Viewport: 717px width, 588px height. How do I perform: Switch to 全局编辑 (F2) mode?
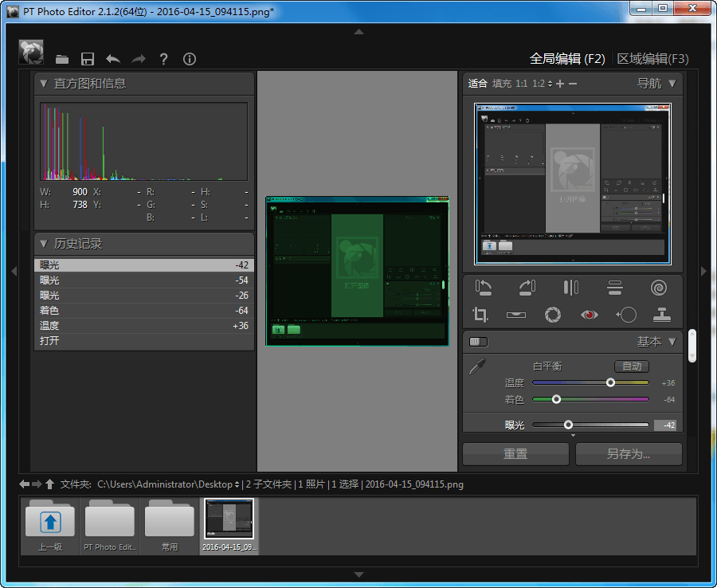click(567, 59)
